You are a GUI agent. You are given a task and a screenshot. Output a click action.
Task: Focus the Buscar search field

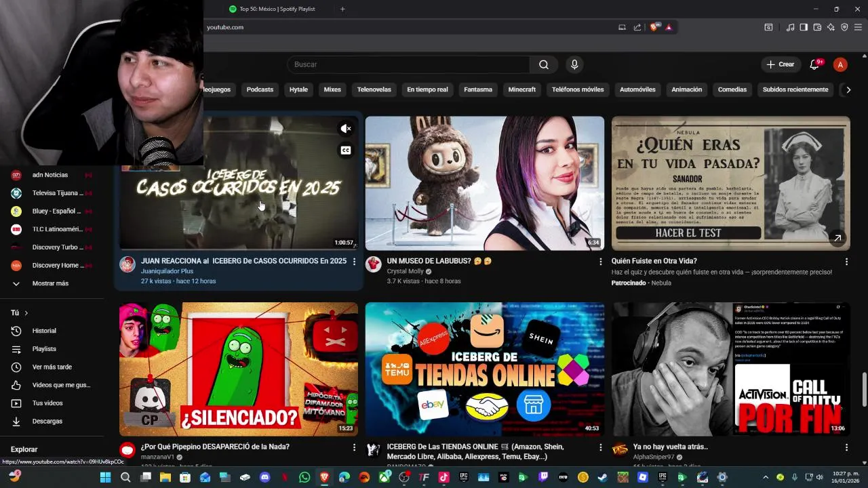click(409, 64)
